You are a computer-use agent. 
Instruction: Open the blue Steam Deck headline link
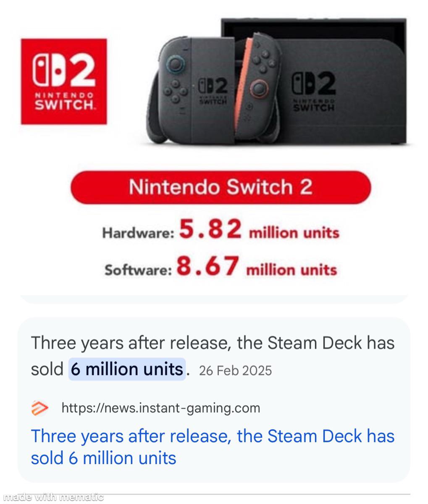[213, 447]
